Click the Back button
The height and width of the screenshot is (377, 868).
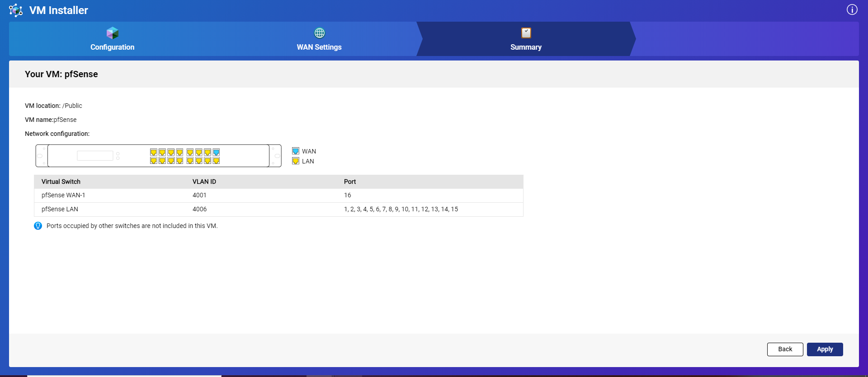(x=785, y=349)
